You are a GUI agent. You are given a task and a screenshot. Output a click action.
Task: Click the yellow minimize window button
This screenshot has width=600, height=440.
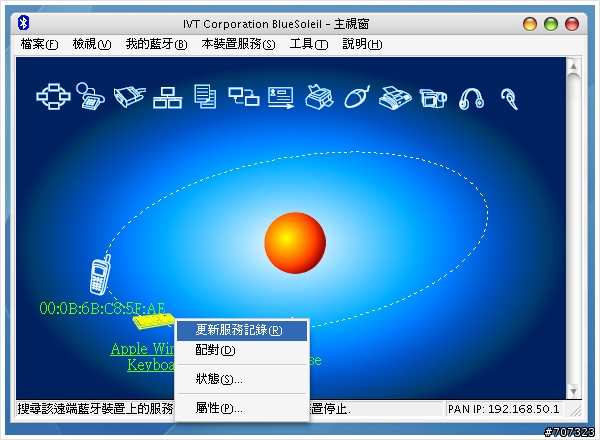530,24
